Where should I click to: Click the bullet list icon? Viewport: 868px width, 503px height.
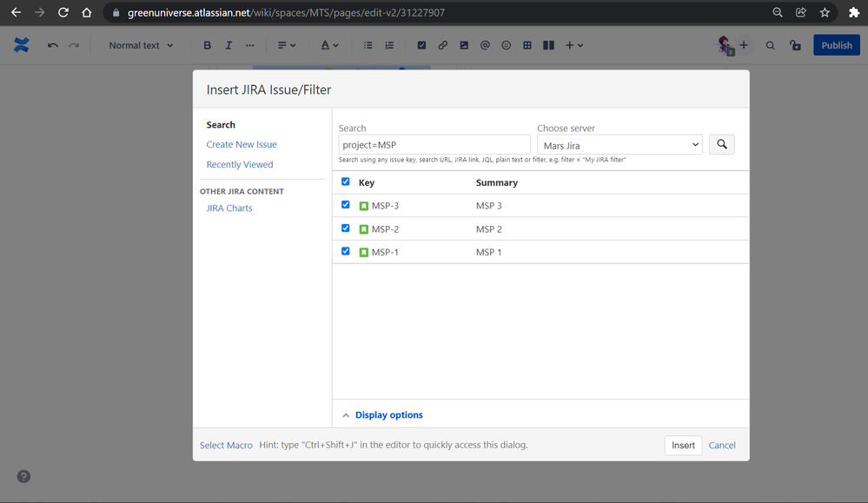(368, 45)
